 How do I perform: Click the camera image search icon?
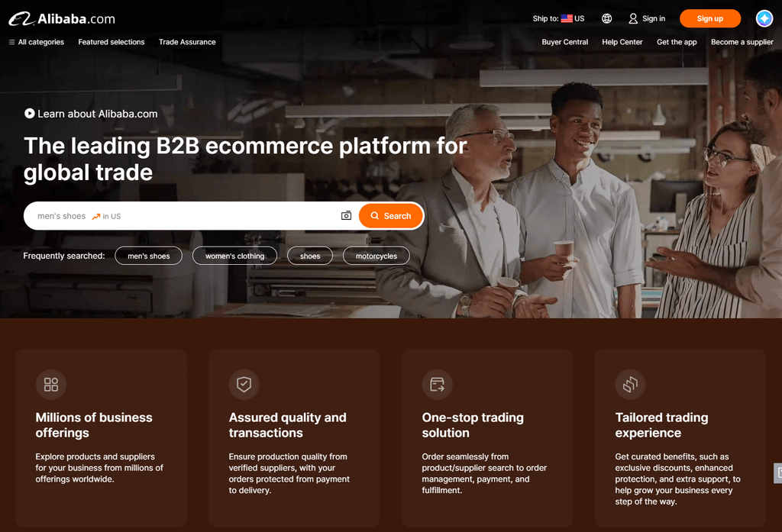[x=346, y=215]
